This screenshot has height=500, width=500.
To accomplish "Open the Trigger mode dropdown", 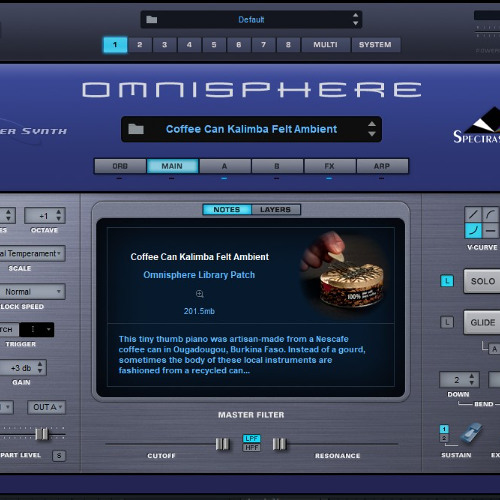I will pyautogui.click(x=36, y=330).
